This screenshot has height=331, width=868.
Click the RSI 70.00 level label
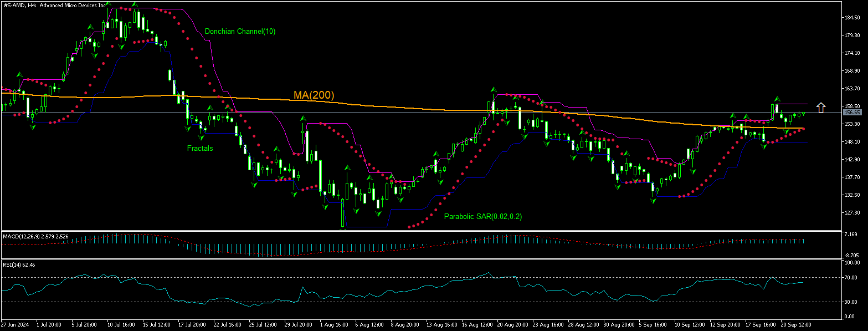click(x=850, y=277)
